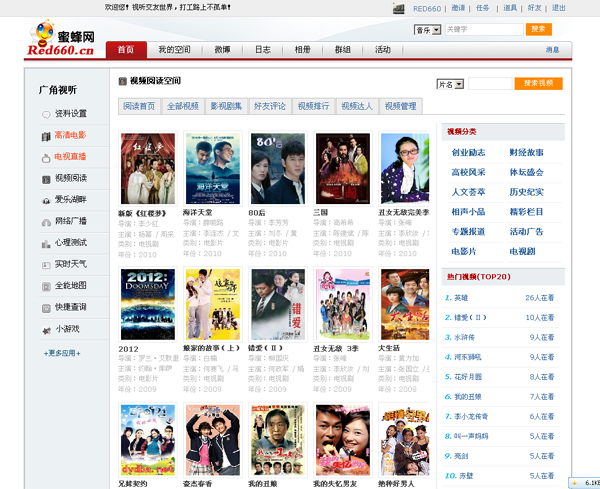
Task: Switch to the 视频达人 tab
Action: pyautogui.click(x=357, y=106)
